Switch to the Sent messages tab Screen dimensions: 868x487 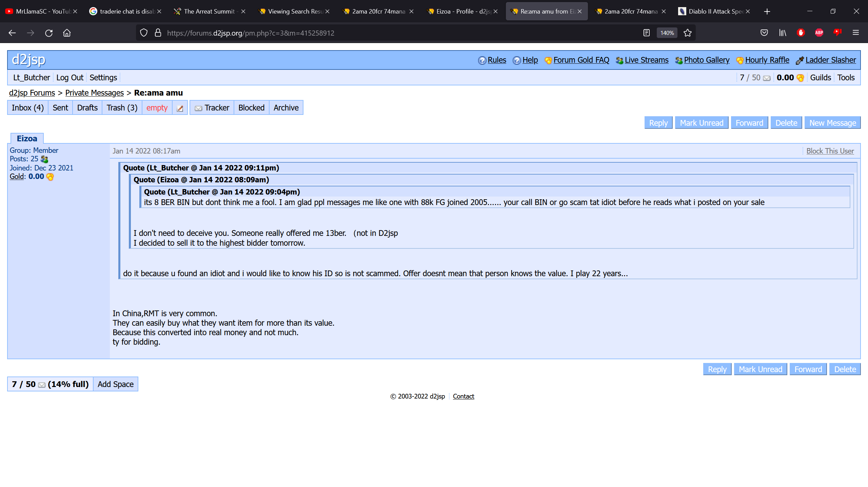(60, 107)
